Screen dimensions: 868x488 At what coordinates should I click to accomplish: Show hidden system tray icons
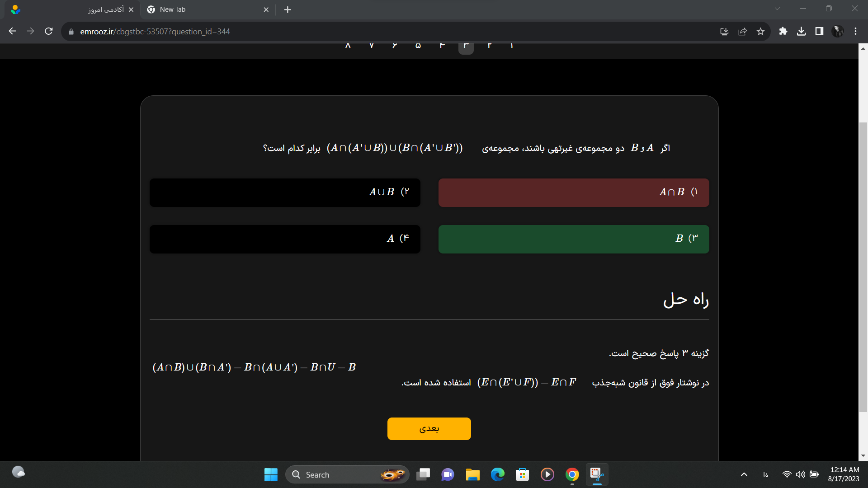[744, 474]
